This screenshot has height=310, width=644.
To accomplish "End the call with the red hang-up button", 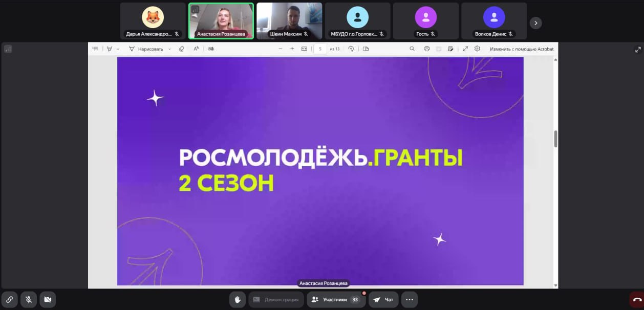I will pyautogui.click(x=637, y=300).
